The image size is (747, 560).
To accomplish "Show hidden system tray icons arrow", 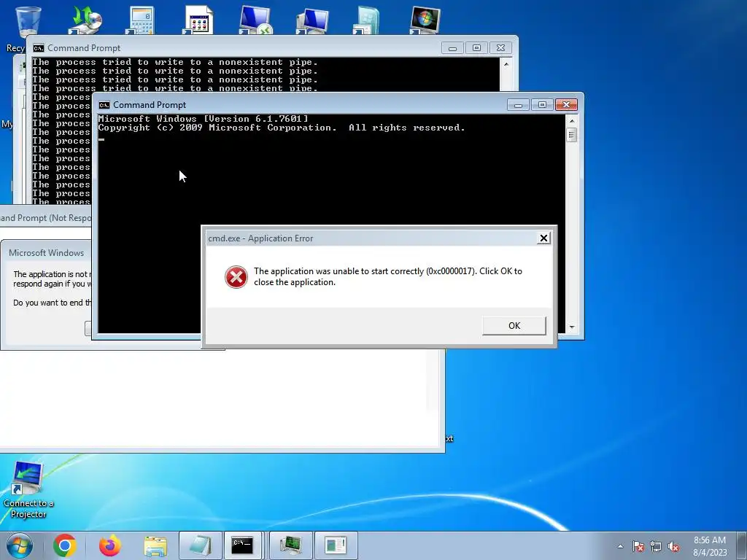I will click(x=620, y=546).
